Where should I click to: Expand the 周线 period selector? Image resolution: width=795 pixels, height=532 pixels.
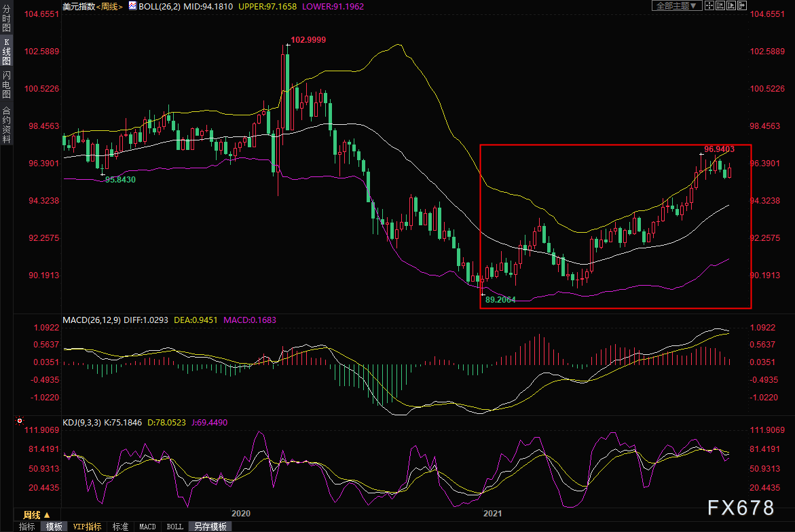37,515
